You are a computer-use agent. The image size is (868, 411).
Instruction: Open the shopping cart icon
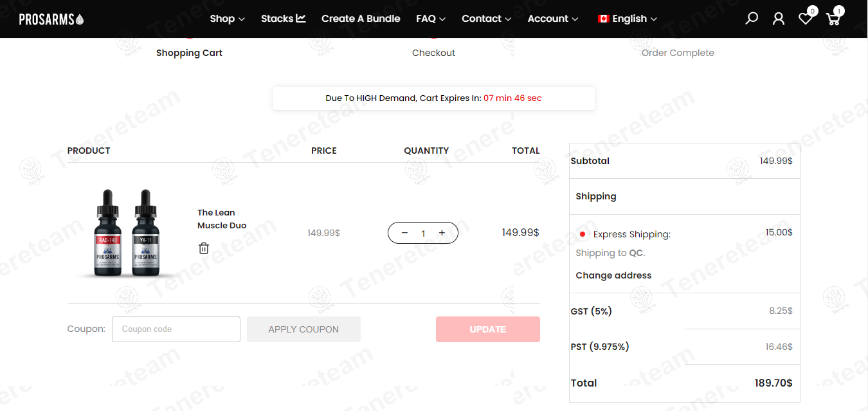click(x=833, y=19)
